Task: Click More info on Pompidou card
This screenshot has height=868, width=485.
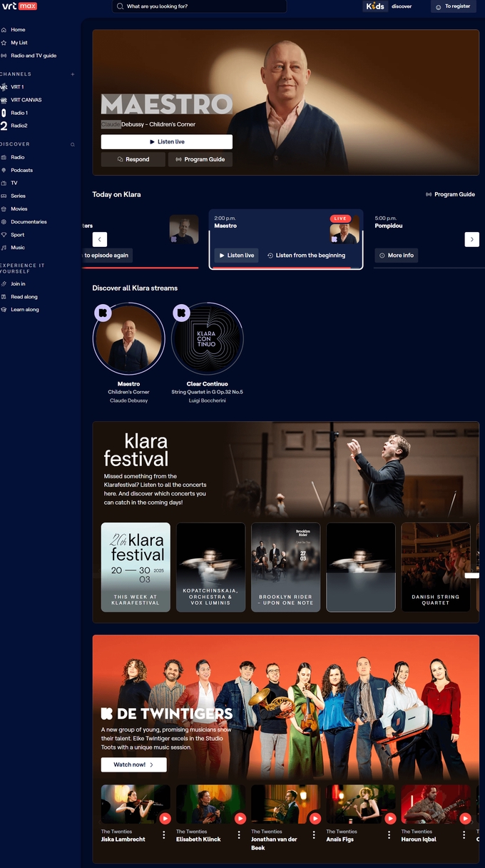Action: [396, 255]
